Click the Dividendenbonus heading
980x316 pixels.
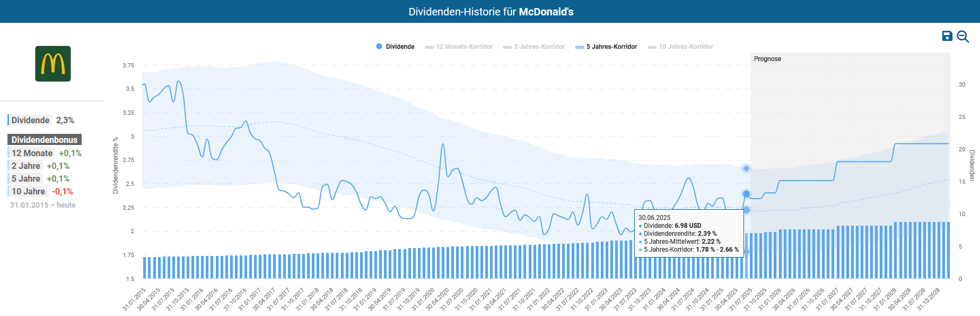point(45,140)
